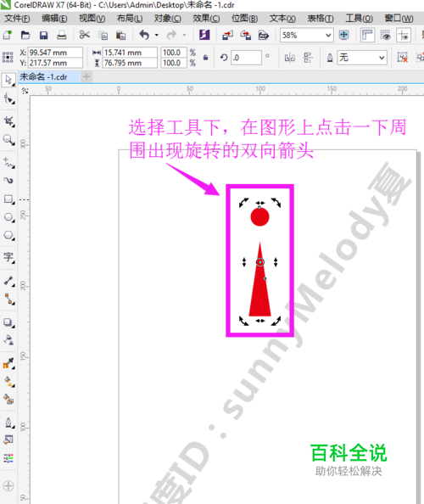Screen dimensions: 424x504
Task: Open the 编辑(E) menu
Action: coord(54,19)
